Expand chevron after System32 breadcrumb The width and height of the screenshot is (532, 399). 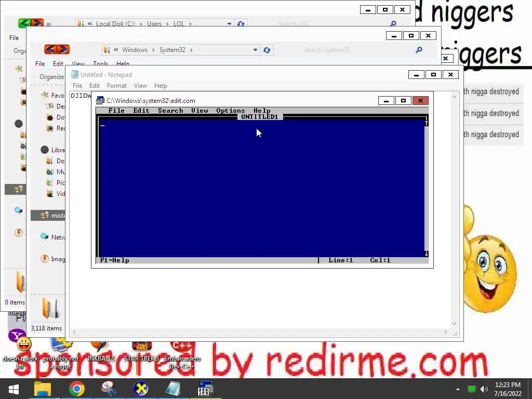(191, 50)
